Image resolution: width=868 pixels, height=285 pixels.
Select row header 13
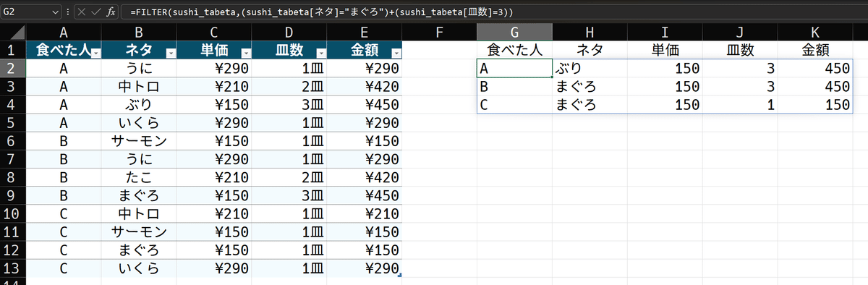[x=13, y=268]
